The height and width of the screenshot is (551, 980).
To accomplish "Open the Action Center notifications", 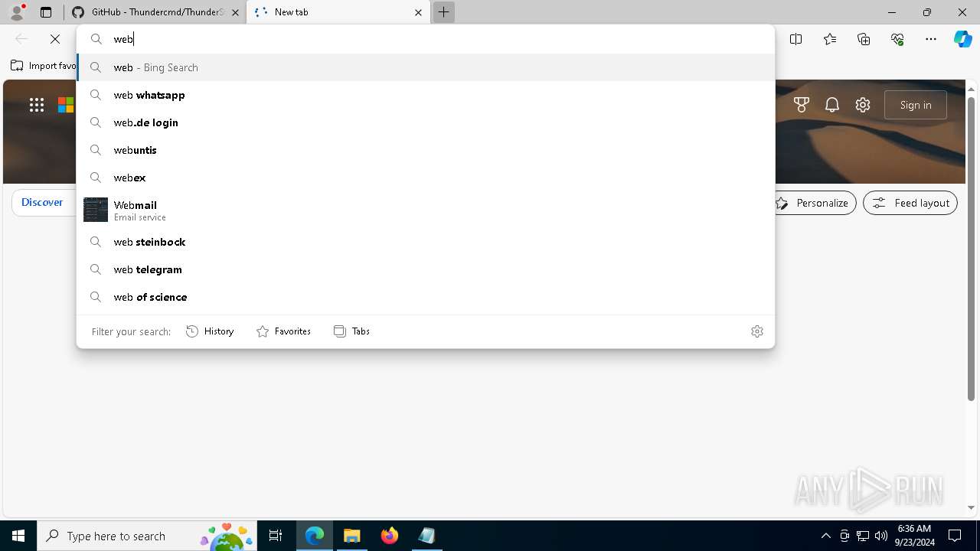I will (955, 536).
